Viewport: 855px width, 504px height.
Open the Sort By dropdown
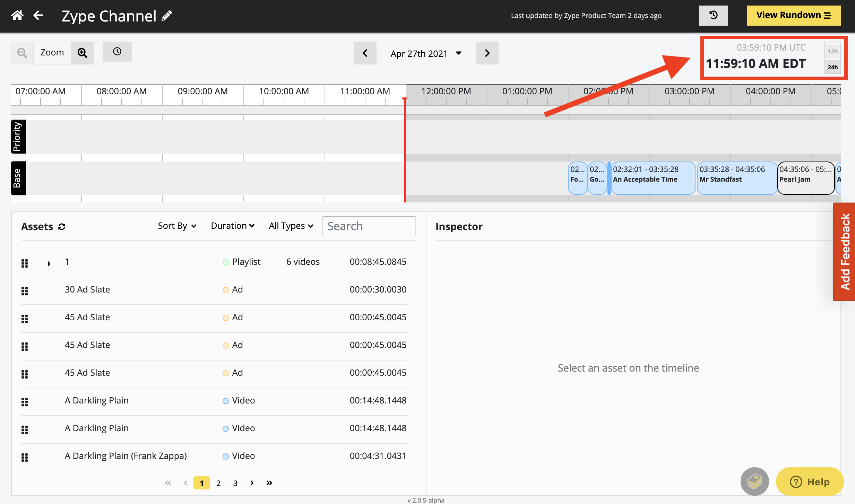(177, 226)
